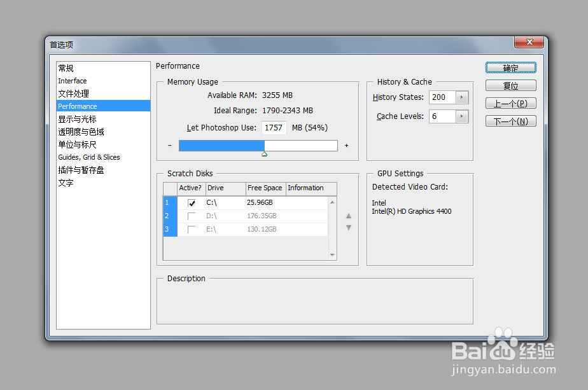Screen dimensions: 588x390
Task: Click the Let Photoshop Use field
Action: 274,127
